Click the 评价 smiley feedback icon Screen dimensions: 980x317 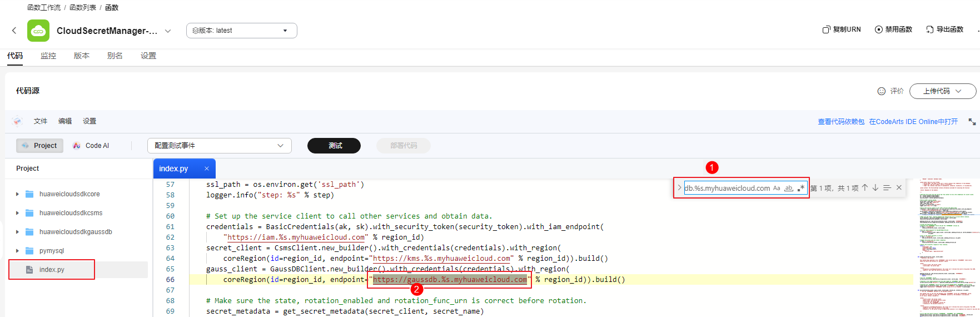(x=881, y=91)
